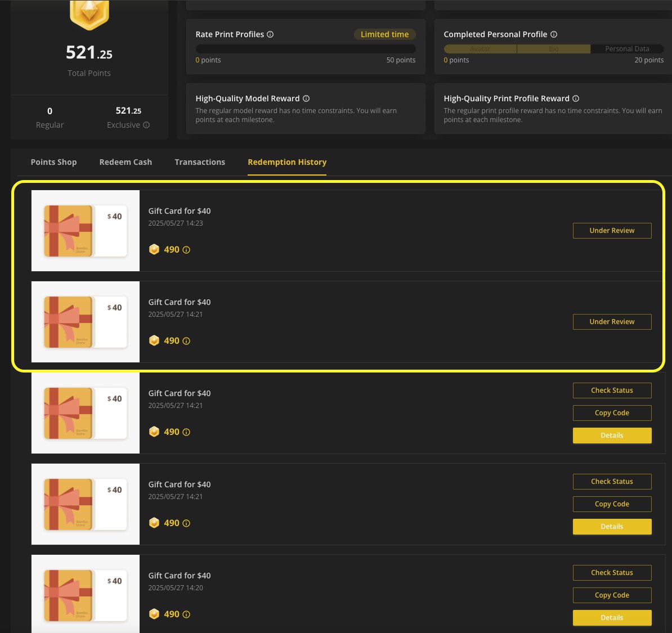
Task: Click the Completed Personal Profile title
Action: pos(495,34)
